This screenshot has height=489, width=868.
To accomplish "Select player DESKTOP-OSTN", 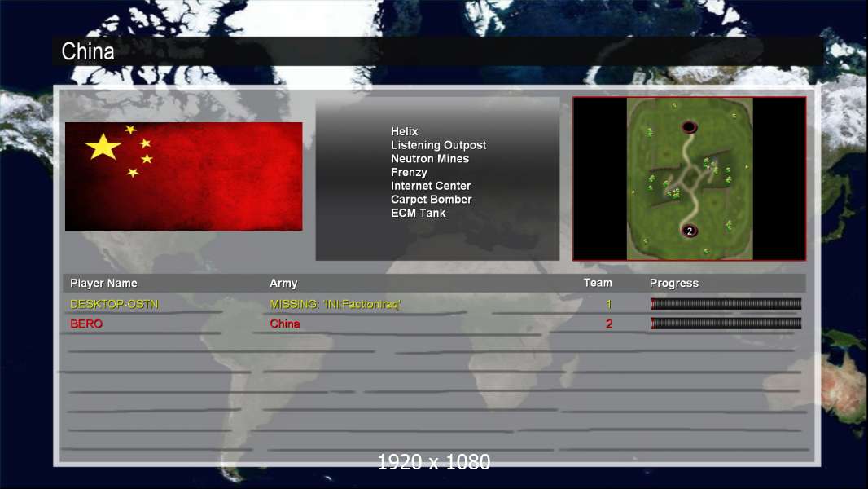I will tap(114, 304).
